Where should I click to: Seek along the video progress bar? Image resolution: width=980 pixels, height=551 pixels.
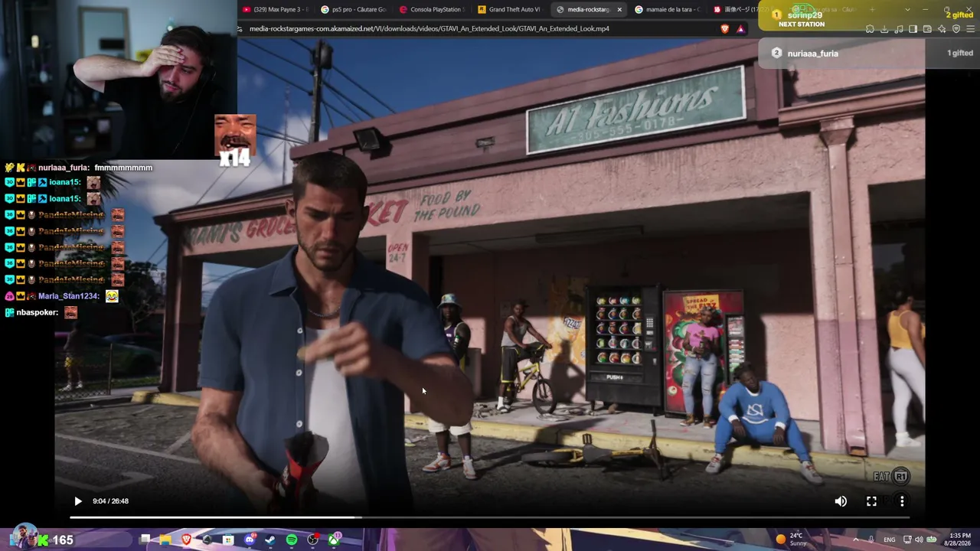coord(489,518)
